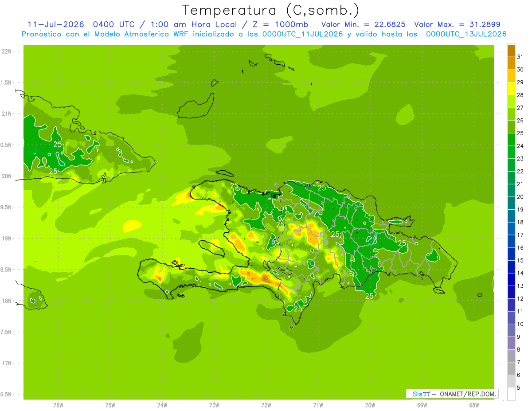Pick the legend swatch between 24 and 25

tap(511, 140)
